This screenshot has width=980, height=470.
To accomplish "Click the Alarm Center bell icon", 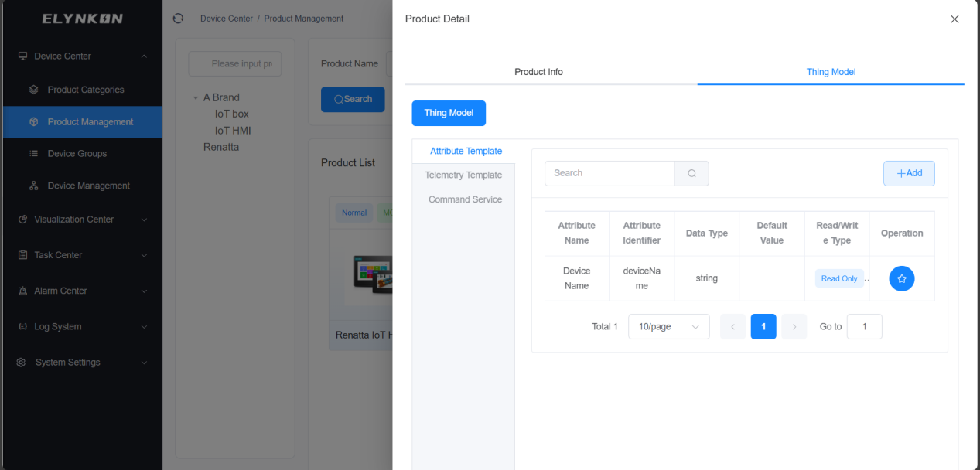I will 22,291.
